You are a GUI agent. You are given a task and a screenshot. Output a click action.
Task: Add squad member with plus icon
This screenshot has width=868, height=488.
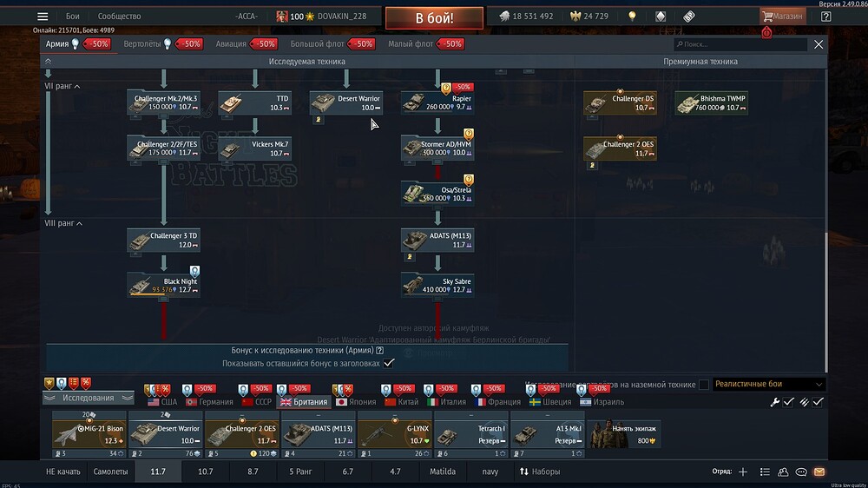(742, 472)
